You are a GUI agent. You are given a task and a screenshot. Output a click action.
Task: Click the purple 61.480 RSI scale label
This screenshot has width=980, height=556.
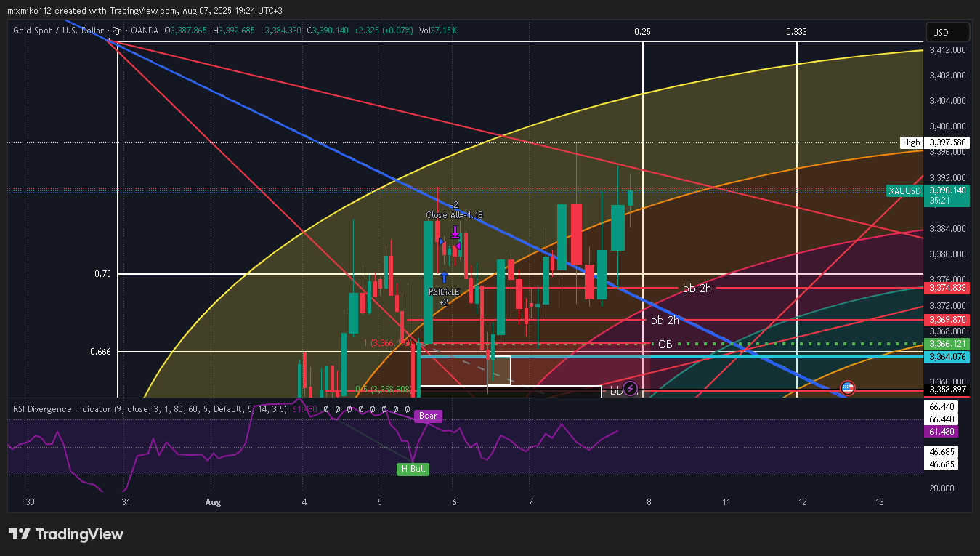(941, 432)
